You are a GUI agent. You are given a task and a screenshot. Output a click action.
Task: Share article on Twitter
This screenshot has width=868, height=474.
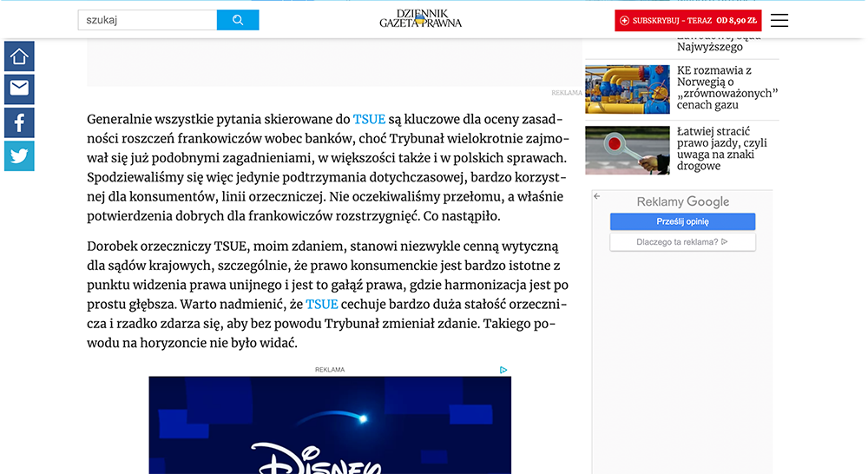(19, 155)
